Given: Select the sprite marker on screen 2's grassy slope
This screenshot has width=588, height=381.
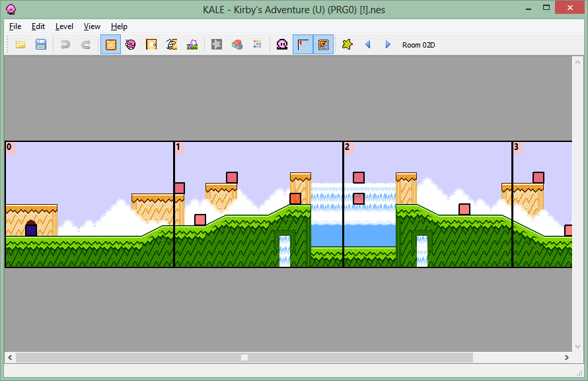Looking at the screenshot, I should click(464, 209).
